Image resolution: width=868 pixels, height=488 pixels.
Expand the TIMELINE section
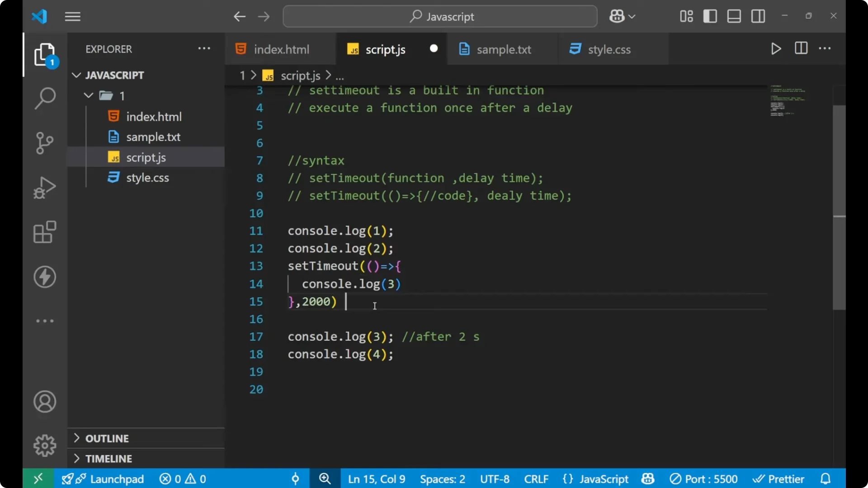[109, 458]
